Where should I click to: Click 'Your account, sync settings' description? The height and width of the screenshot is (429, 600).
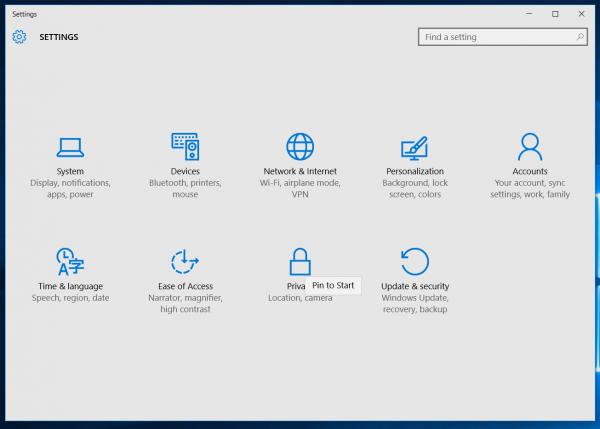(x=530, y=189)
